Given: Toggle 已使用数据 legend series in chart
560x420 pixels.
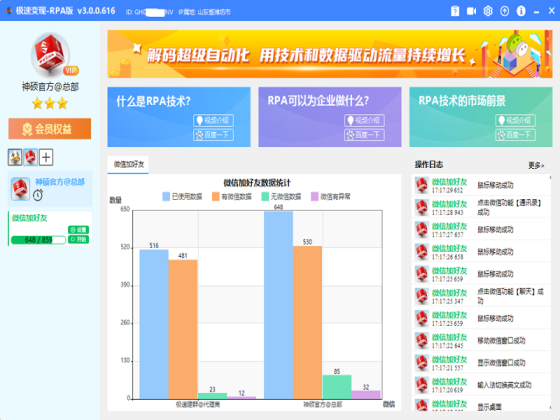Looking at the screenshot, I should 182,196.
